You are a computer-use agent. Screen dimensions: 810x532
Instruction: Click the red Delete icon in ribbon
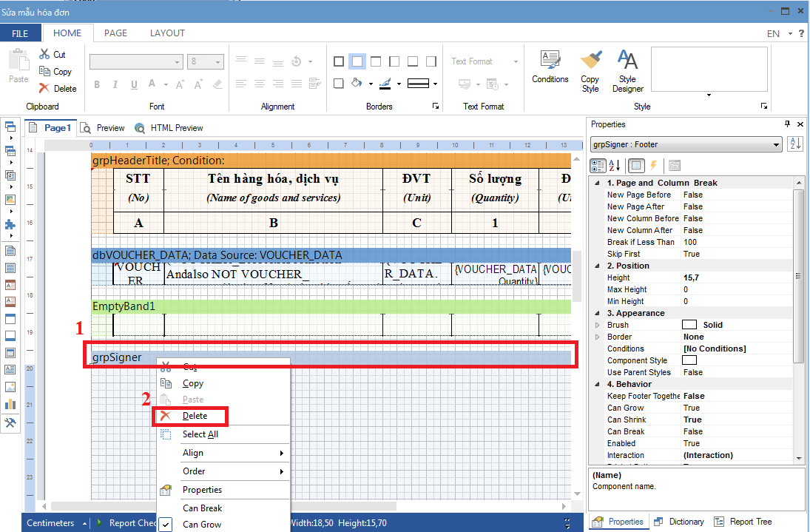click(x=44, y=88)
